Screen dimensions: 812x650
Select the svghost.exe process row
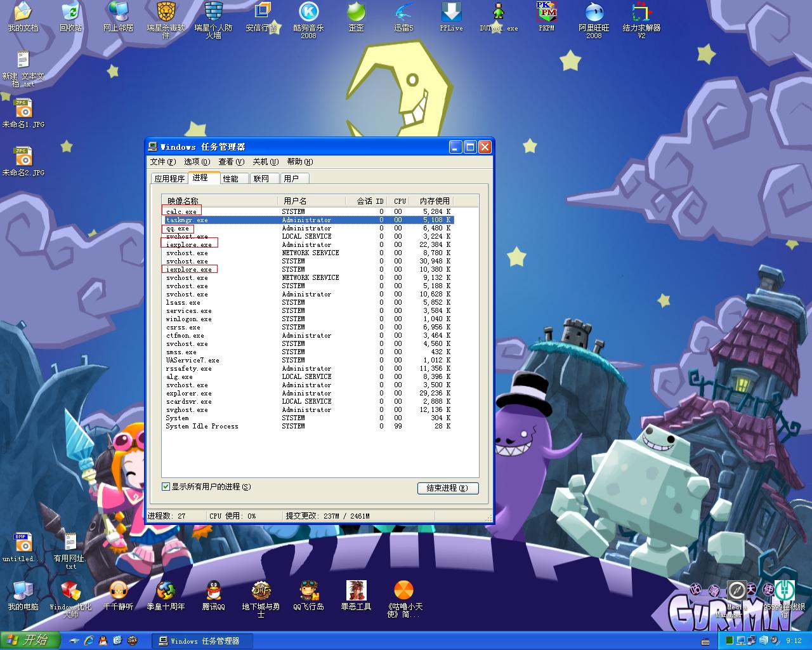point(308,409)
